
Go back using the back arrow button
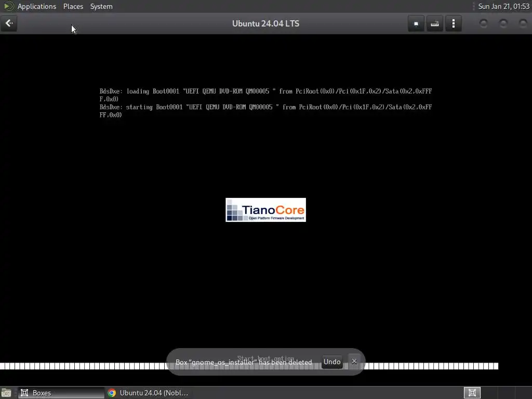click(9, 23)
